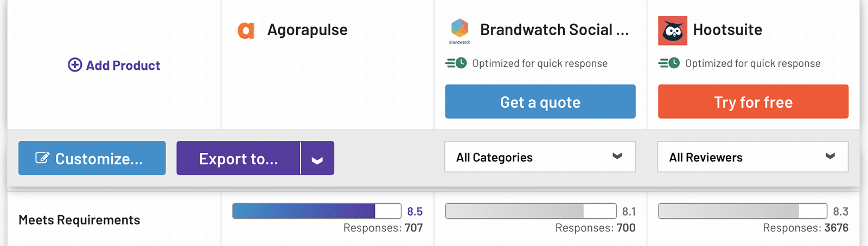Click the Hootsuite owl logo

pyautogui.click(x=672, y=31)
